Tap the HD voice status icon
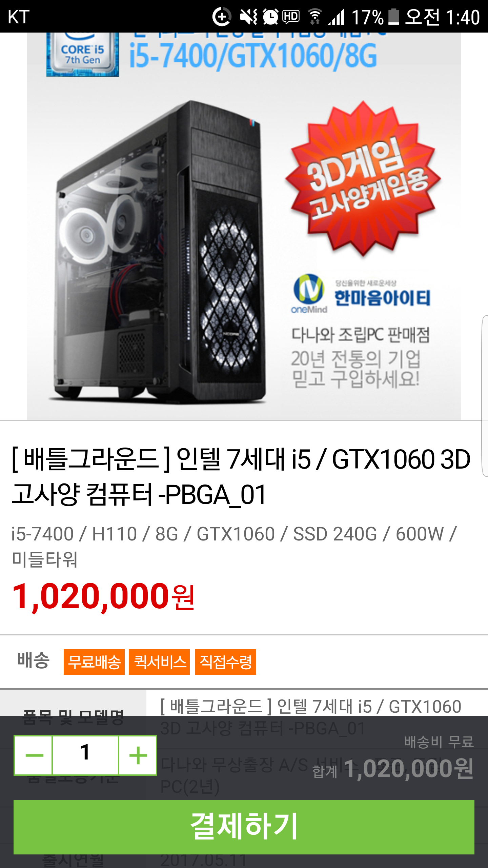 [x=291, y=17]
